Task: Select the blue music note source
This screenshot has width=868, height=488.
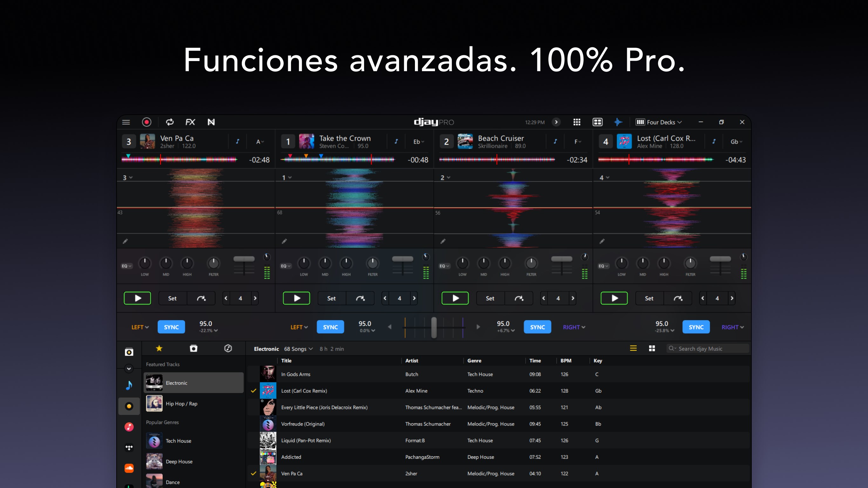Action: 129,385
